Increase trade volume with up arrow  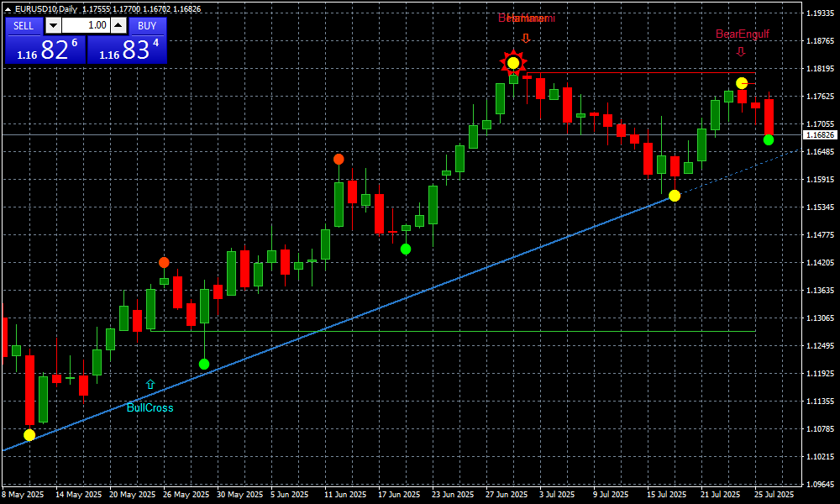coord(119,25)
